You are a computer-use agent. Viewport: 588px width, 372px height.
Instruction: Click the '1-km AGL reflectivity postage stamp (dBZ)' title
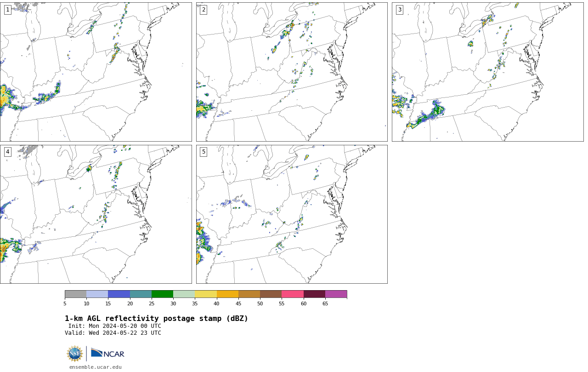tap(156, 319)
